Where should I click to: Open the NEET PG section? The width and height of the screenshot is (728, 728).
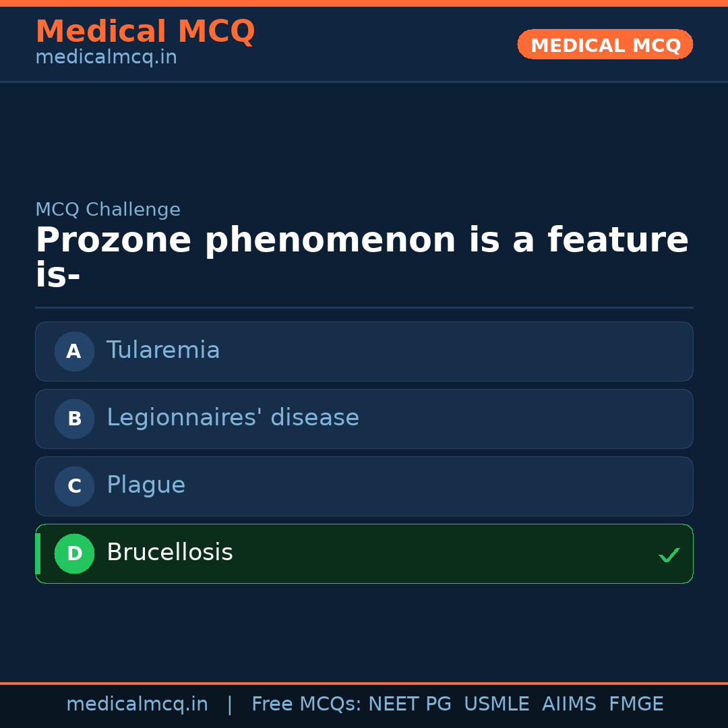(x=409, y=704)
